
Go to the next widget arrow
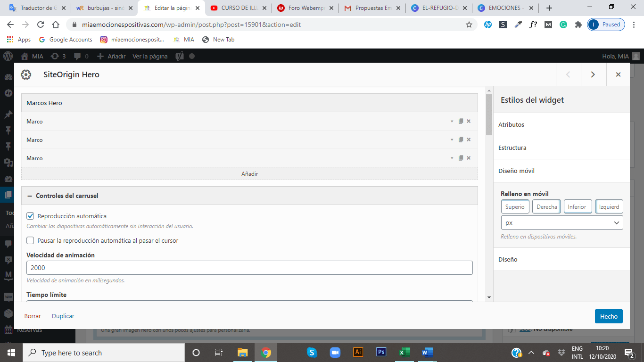593,74
